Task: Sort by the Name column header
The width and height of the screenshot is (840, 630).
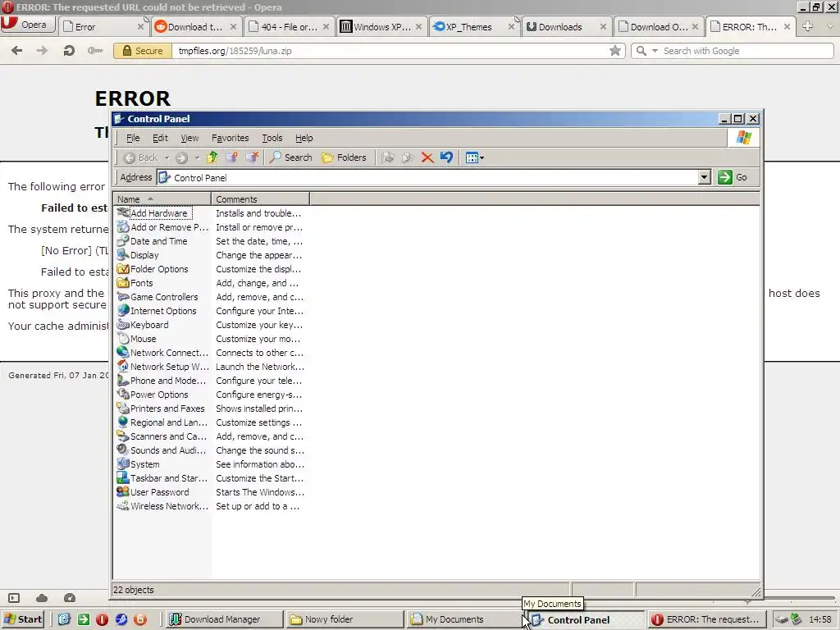Action: pyautogui.click(x=162, y=199)
